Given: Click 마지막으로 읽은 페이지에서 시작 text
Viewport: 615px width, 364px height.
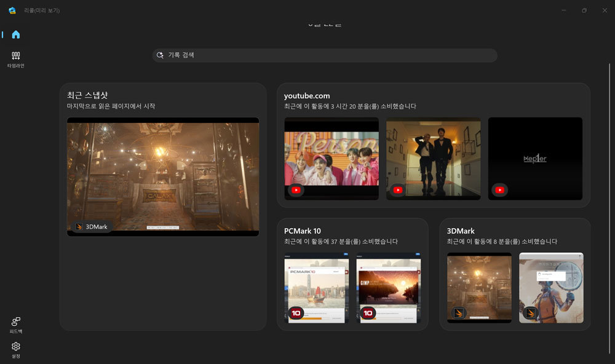Looking at the screenshot, I should 111,106.
